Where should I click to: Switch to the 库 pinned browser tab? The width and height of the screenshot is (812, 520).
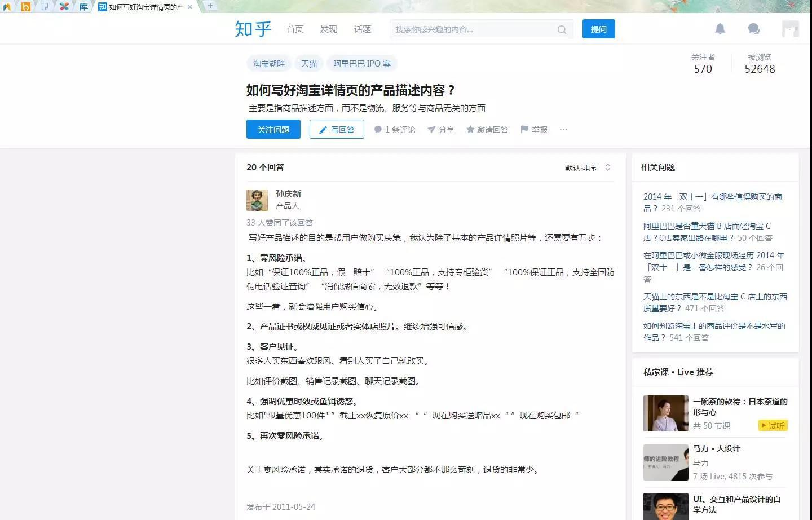[83, 7]
